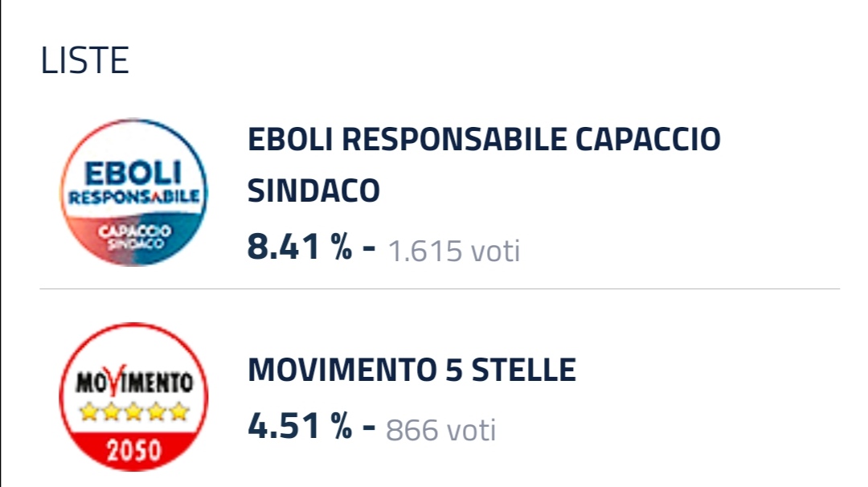Click the word CAPACCIO in the first list title
This screenshot has width=868, height=487.
click(648, 139)
